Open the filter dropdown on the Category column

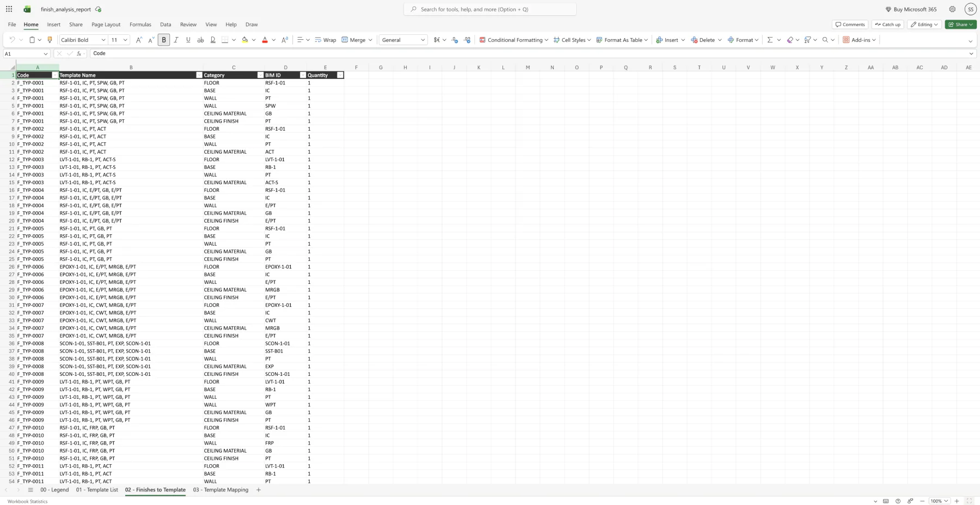pos(260,75)
